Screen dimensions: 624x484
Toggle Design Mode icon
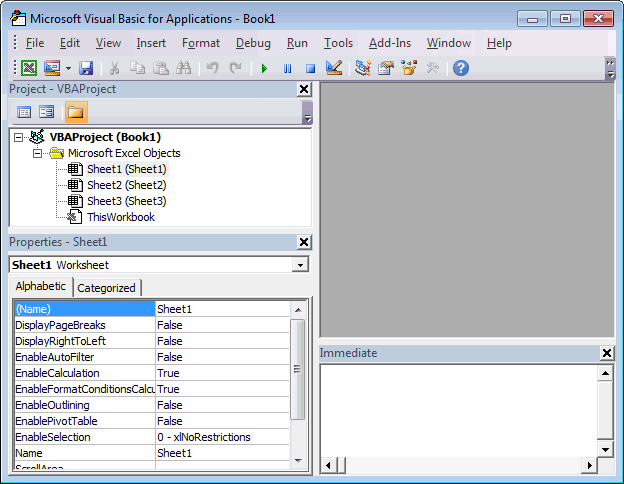pyautogui.click(x=334, y=68)
